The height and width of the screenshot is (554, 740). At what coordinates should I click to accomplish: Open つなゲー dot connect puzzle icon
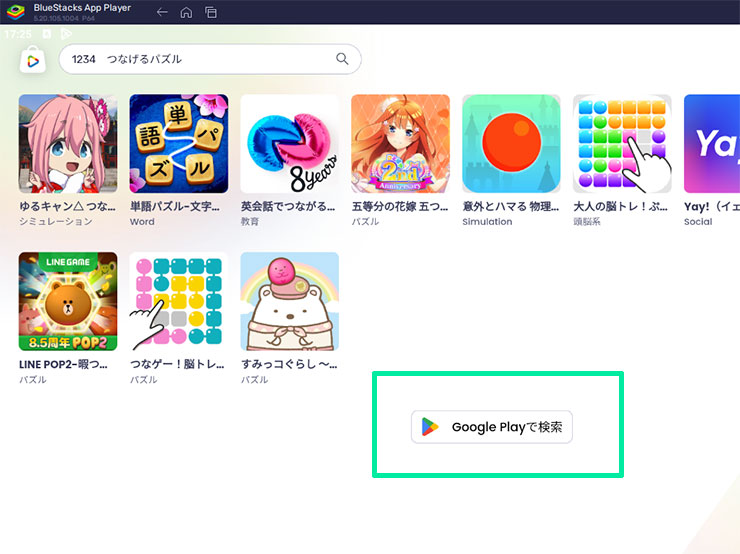pyautogui.click(x=179, y=302)
